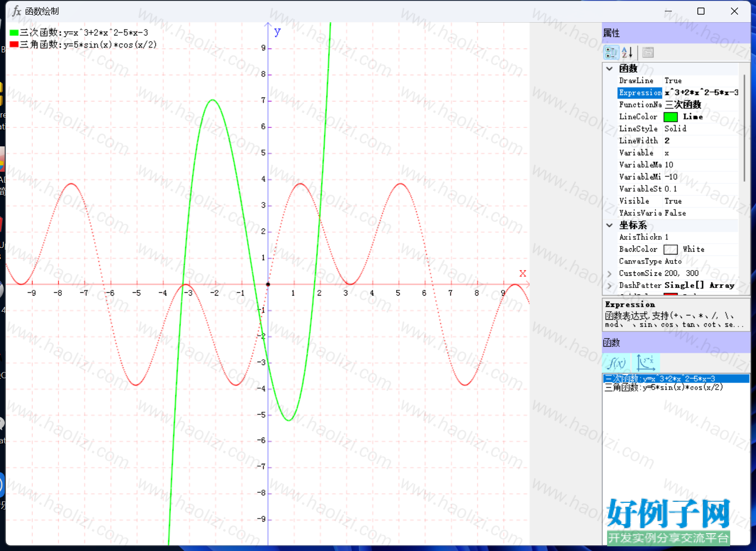
Task: Edit the VariableMax value 10
Action: [x=701, y=165]
